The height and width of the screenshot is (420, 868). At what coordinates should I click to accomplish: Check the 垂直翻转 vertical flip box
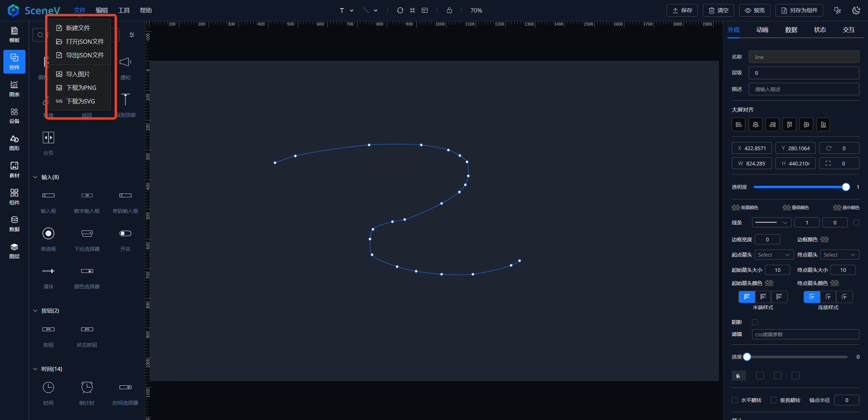(x=774, y=400)
